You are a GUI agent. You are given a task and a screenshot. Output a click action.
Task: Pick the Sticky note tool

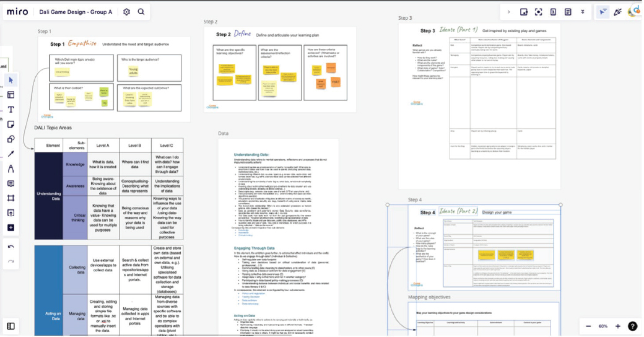[11, 125]
